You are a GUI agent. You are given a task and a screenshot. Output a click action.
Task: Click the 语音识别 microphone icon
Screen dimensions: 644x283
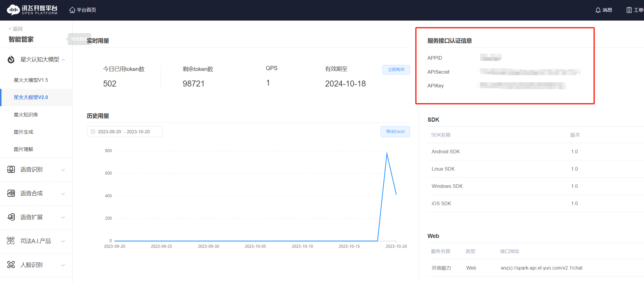pos(11,169)
